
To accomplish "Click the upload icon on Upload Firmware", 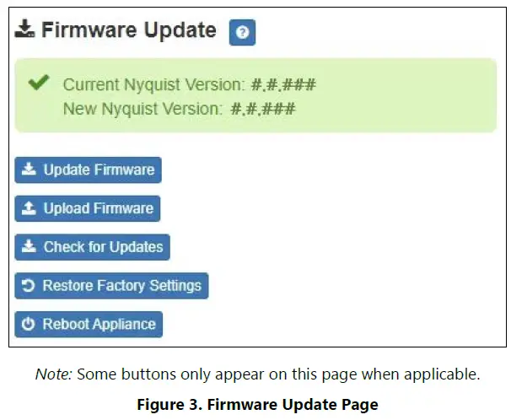I will coord(29,208).
